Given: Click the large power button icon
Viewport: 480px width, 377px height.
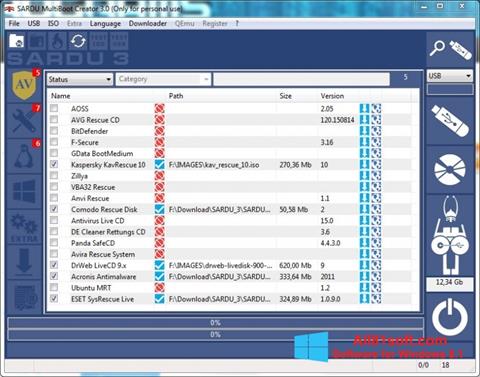Looking at the screenshot, I should click(x=450, y=317).
